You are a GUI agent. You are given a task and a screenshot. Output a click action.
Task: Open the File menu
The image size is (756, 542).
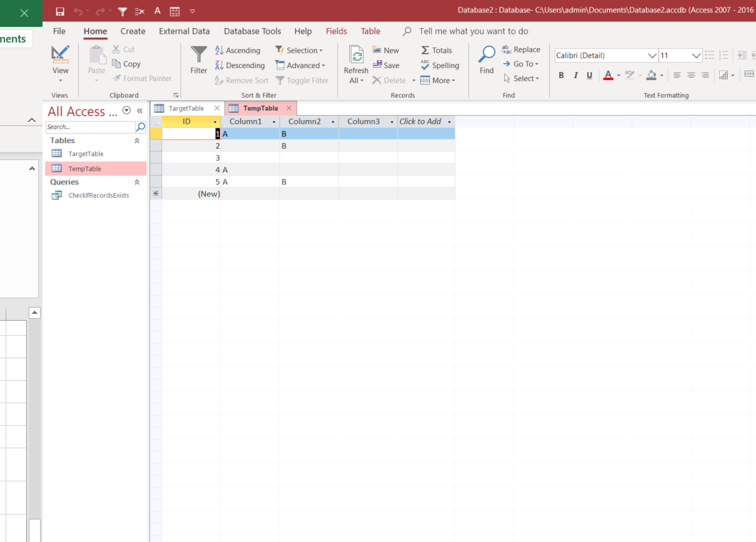click(59, 31)
